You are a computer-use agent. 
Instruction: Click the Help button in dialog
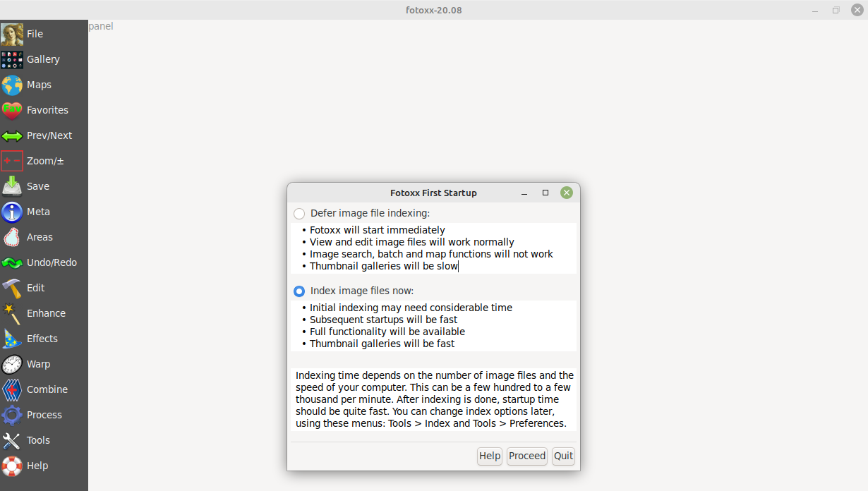coord(490,456)
